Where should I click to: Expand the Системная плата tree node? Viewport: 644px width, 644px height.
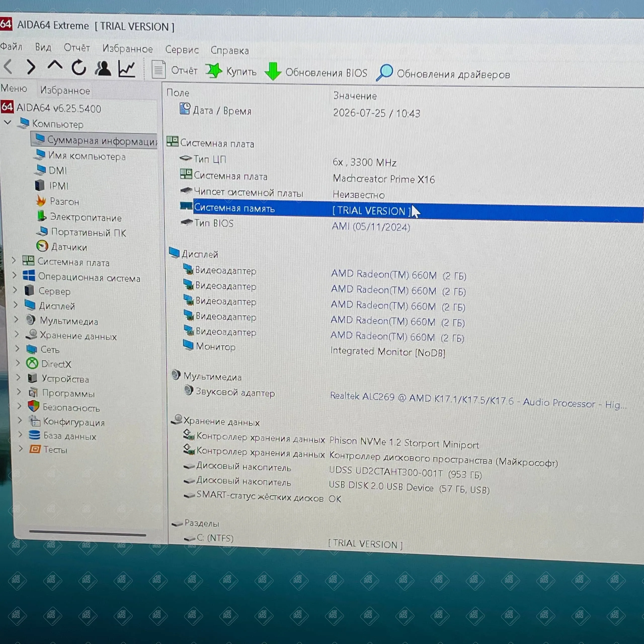tap(14, 260)
